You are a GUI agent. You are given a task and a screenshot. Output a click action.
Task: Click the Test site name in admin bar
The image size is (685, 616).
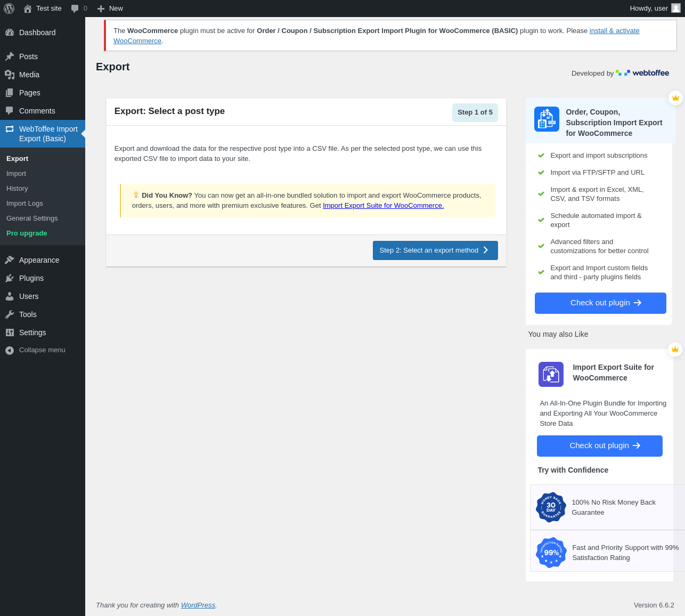(49, 9)
